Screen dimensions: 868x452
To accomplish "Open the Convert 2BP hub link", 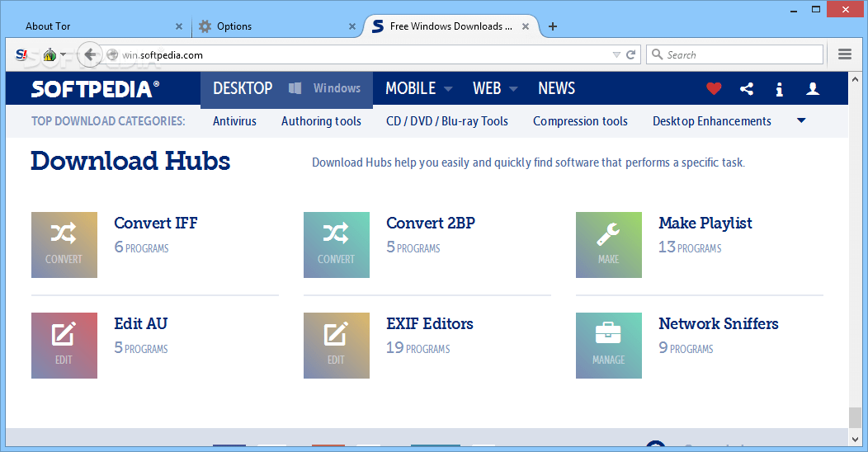I will click(x=431, y=223).
